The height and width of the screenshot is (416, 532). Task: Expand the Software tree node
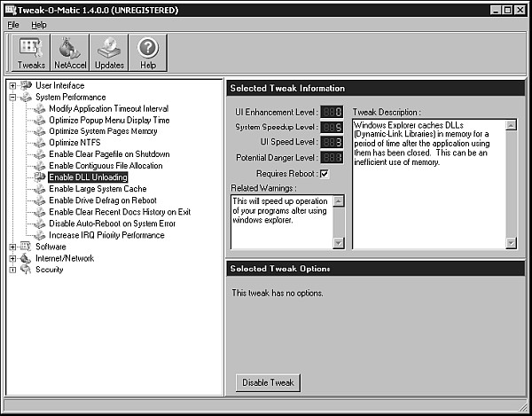[x=12, y=247]
